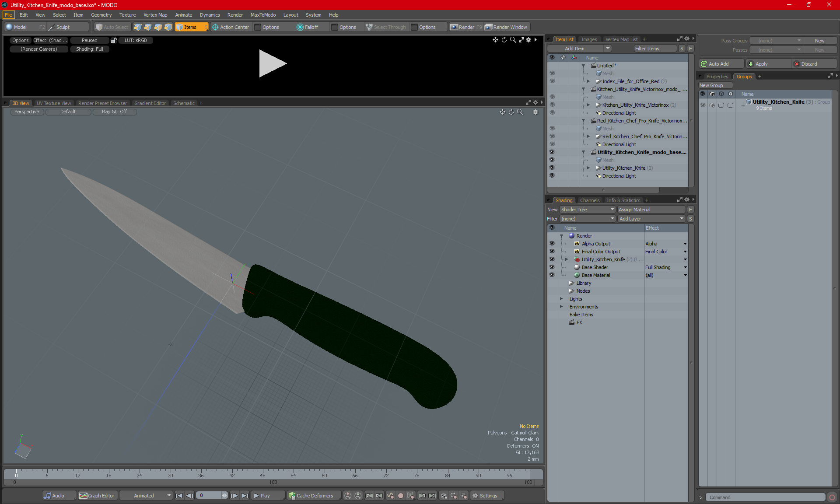The width and height of the screenshot is (840, 504).
Task: Expand the Lights section in Shader Tree
Action: pyautogui.click(x=562, y=298)
